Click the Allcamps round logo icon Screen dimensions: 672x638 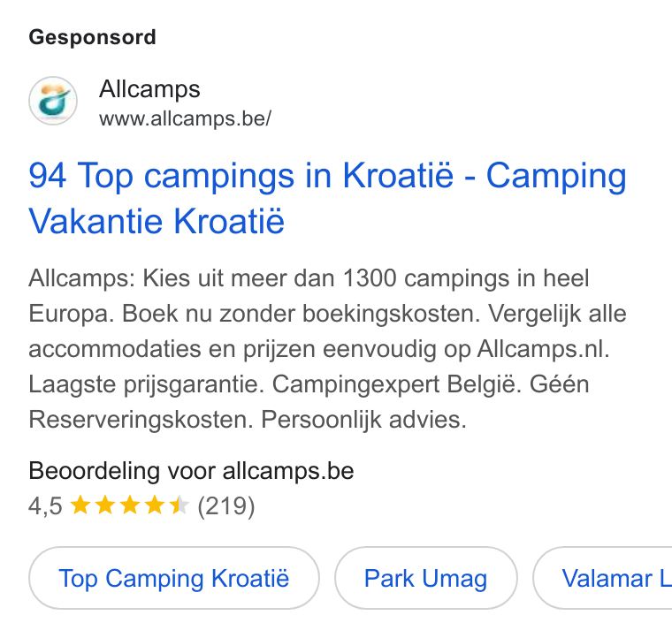pyautogui.click(x=53, y=101)
